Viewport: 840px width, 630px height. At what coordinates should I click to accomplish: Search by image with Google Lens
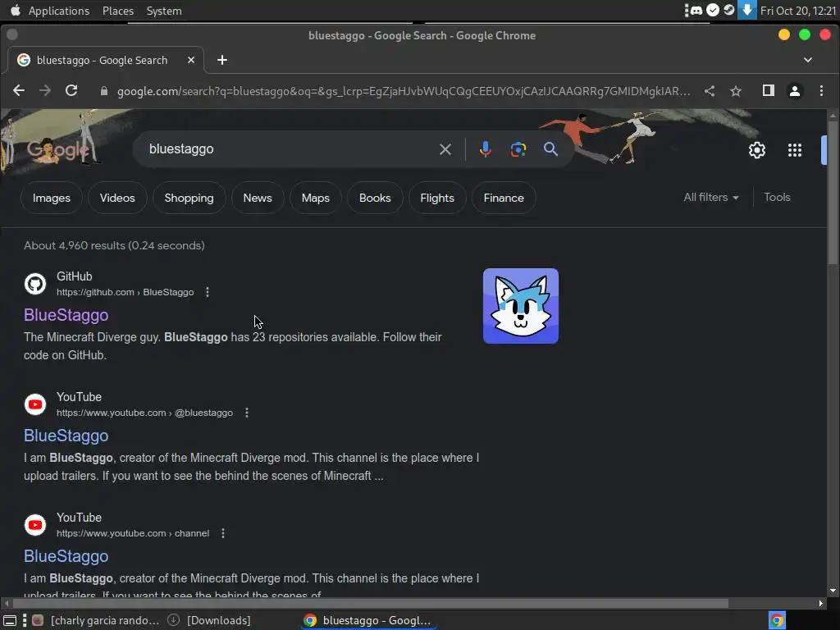pos(518,149)
